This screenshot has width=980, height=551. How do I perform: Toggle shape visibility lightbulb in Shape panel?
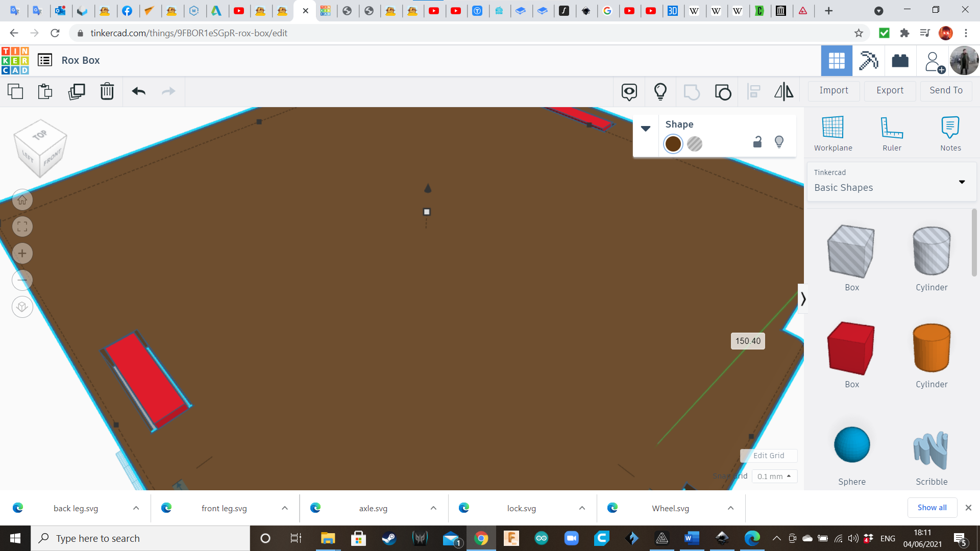coord(779,142)
